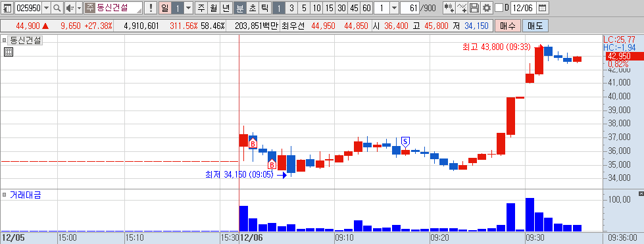
Task: Expand the stock code 025950 dropdown
Action: 47,8
